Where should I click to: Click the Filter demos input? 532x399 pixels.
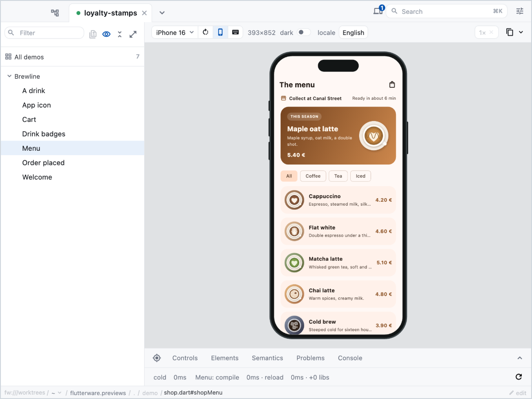pyautogui.click(x=44, y=33)
